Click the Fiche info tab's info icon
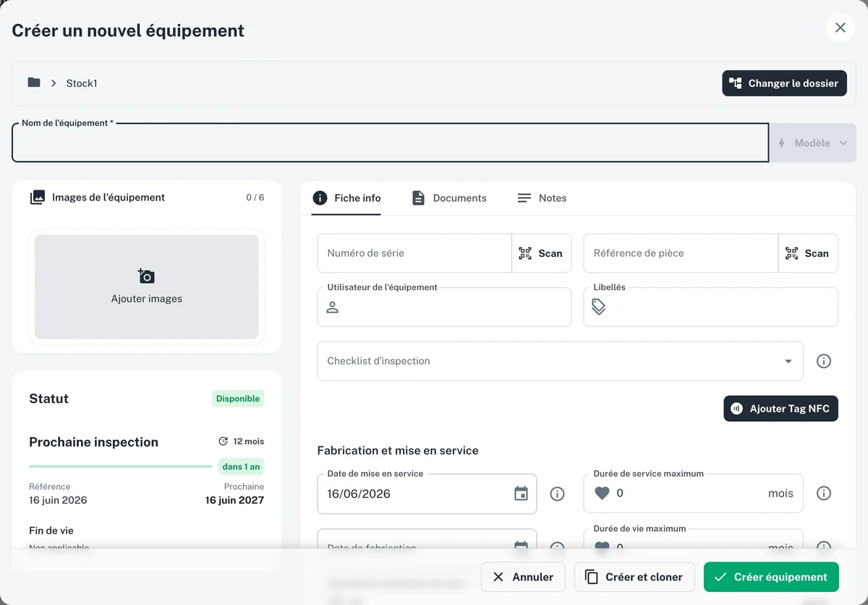The height and width of the screenshot is (605, 868). [x=320, y=198]
